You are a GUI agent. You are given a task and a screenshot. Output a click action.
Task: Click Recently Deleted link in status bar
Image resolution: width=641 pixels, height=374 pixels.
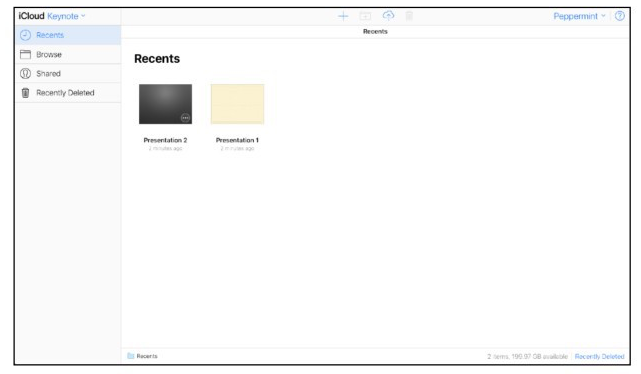tap(599, 356)
